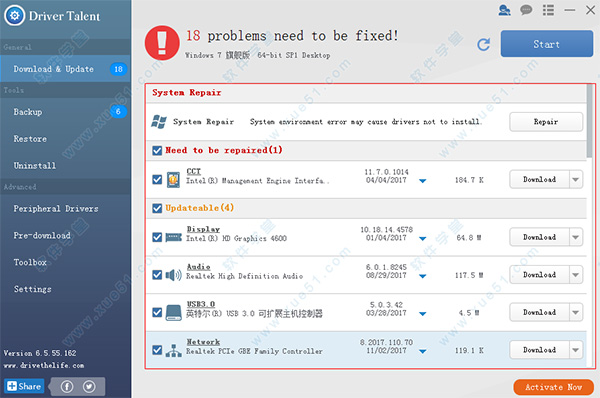
Task: Open the USB3.0 driver name link
Action: tap(201, 304)
